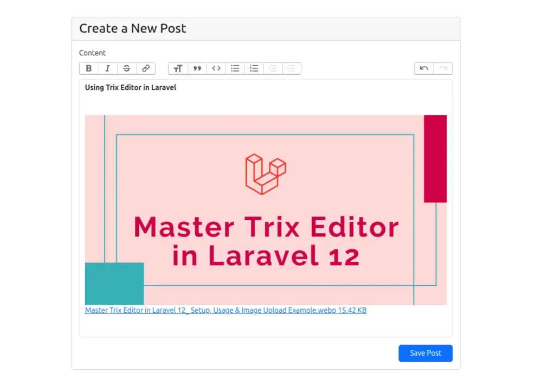Select the bold tool in the toolbar
The image size is (555, 392).
[88, 68]
